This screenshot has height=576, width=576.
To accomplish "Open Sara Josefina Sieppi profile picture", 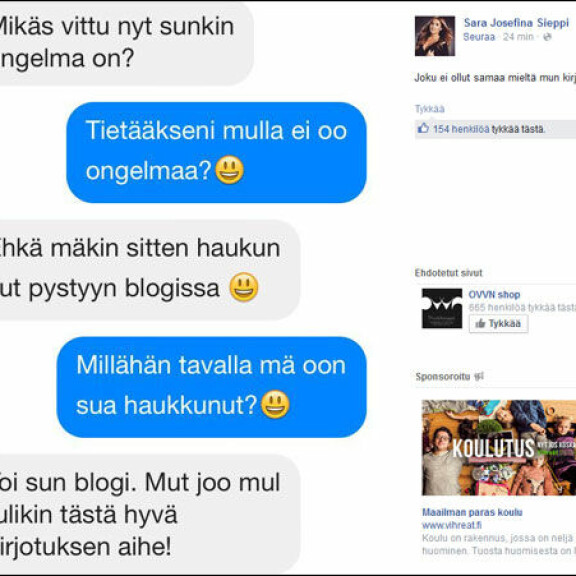I will [435, 36].
